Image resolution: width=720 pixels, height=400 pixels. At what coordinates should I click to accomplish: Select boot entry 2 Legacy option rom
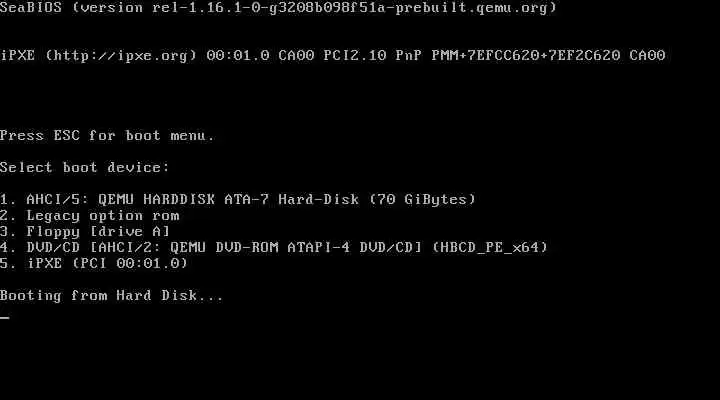click(90, 215)
